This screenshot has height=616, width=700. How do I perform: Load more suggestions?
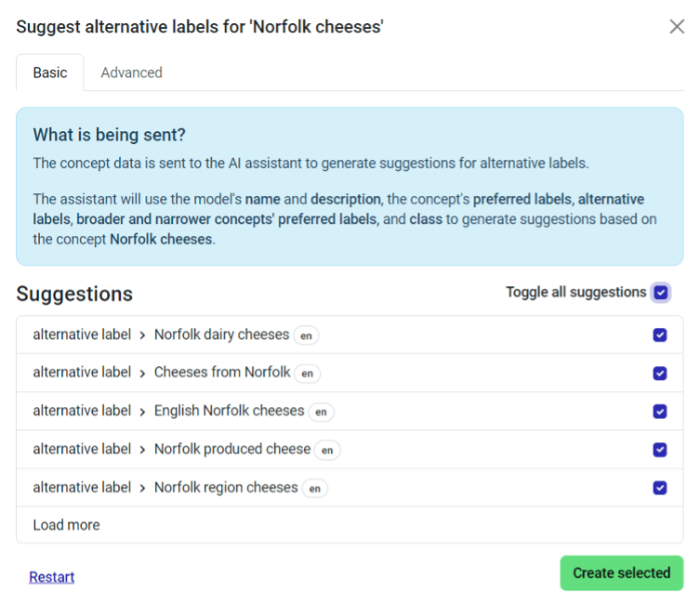point(66,525)
